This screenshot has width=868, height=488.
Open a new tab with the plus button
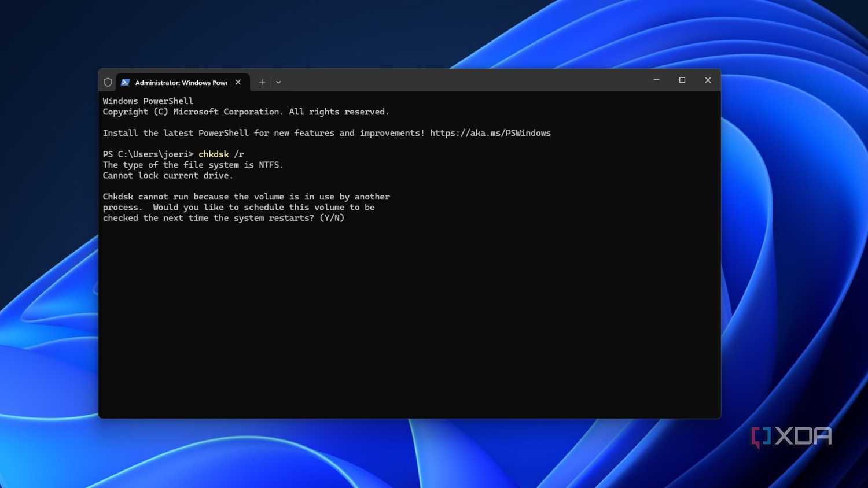262,82
